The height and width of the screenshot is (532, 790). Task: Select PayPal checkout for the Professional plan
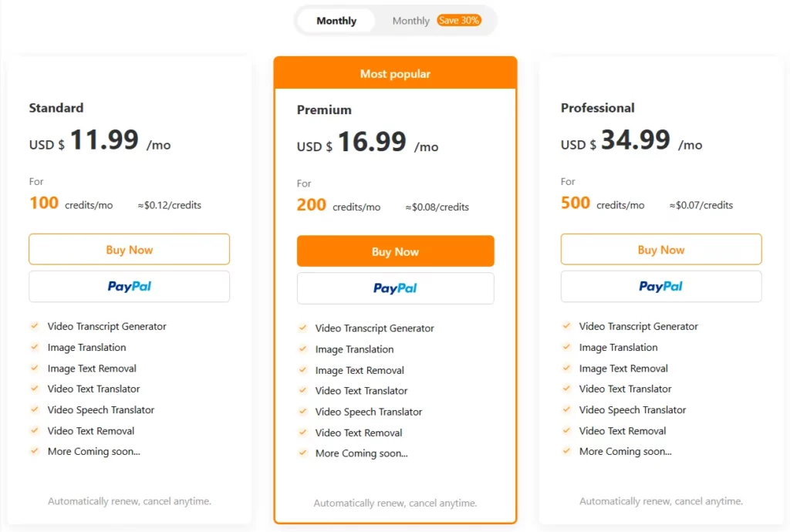[x=660, y=286]
